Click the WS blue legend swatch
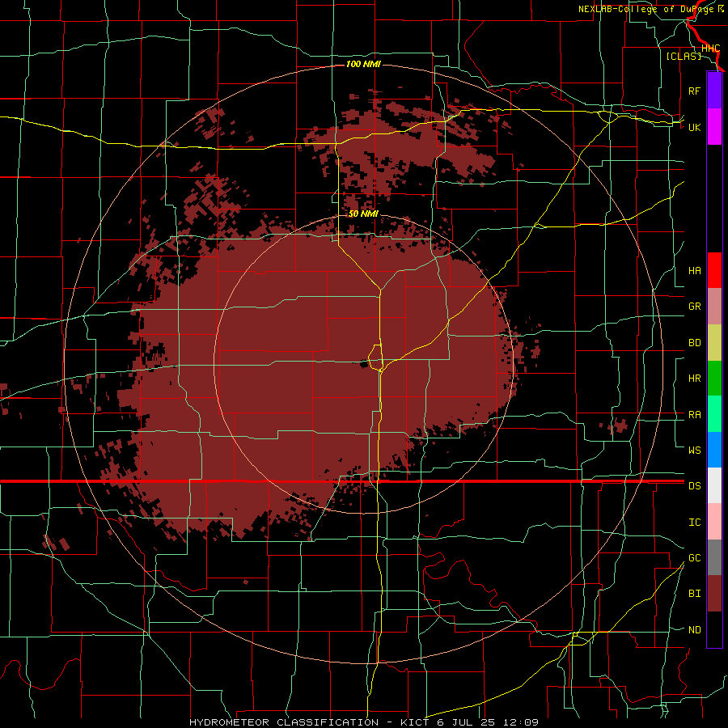Screen dimensions: 728x728 pyautogui.click(x=714, y=450)
